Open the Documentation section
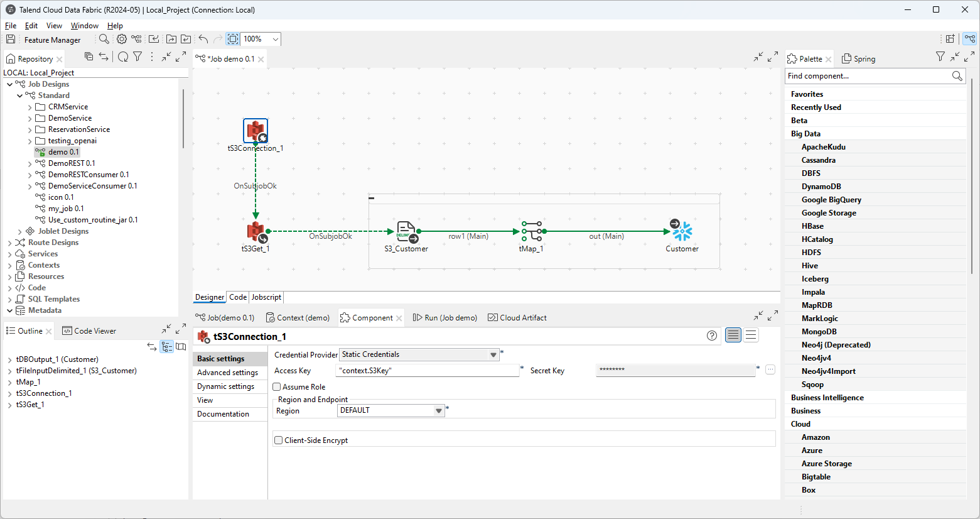The width and height of the screenshot is (980, 519). [230, 414]
